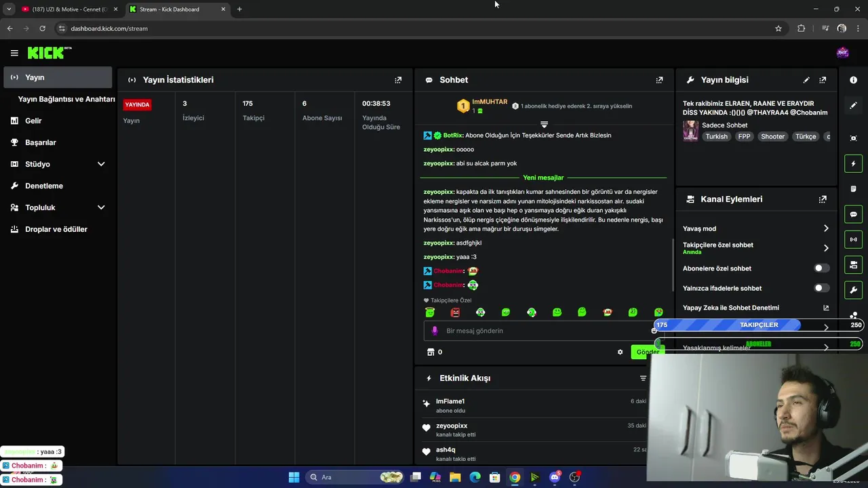The height and width of the screenshot is (488, 868).
Task: Bookmark this page with the star icon
Action: [778, 28]
